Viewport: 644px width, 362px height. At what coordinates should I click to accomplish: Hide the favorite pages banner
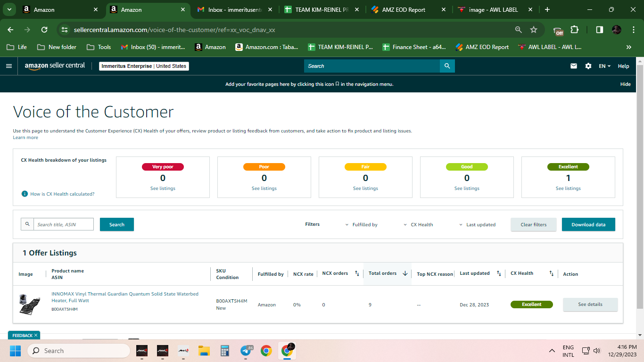point(625,84)
